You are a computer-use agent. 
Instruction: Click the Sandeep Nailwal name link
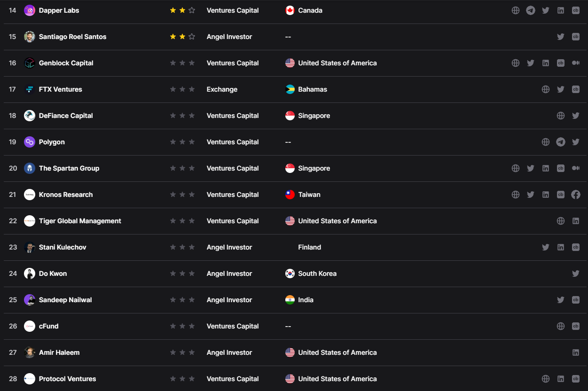[65, 300]
